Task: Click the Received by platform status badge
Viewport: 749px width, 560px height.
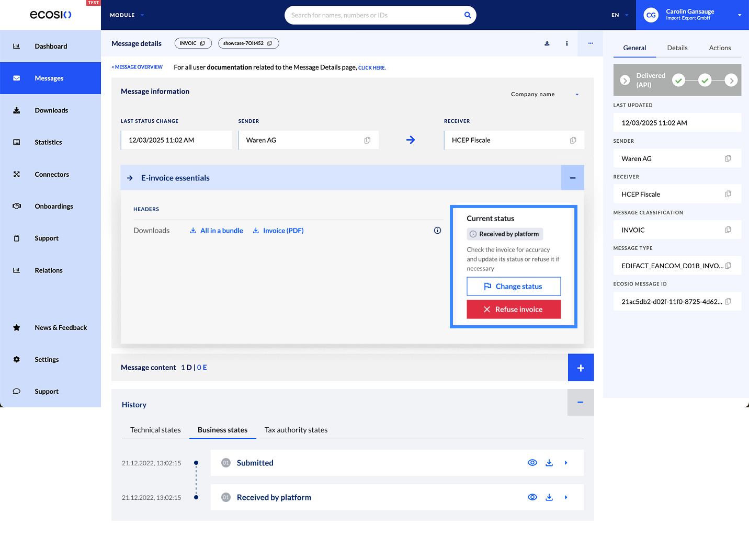Action: 505,234
